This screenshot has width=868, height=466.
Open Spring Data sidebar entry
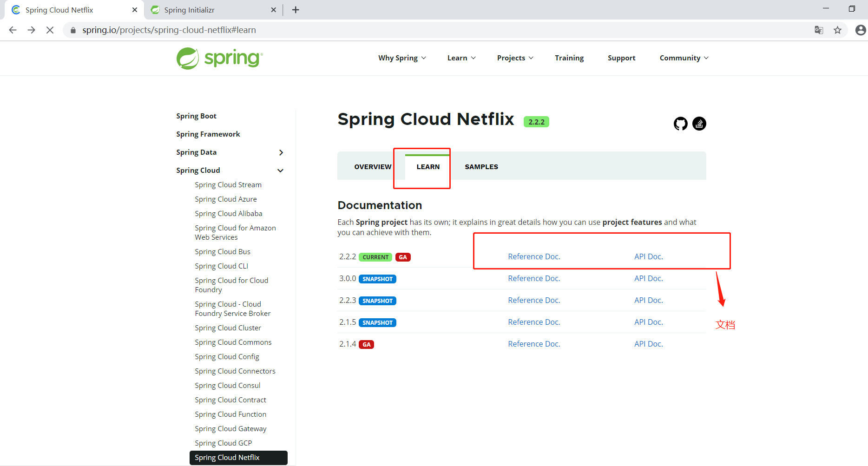196,152
